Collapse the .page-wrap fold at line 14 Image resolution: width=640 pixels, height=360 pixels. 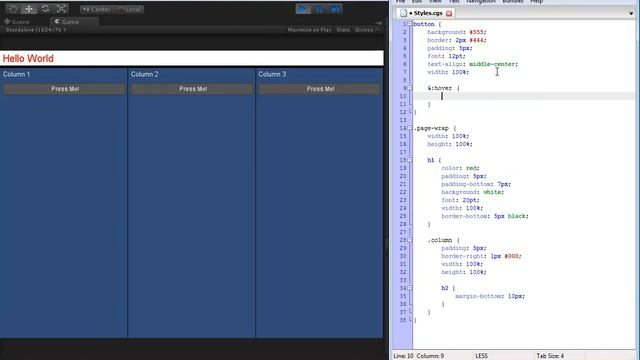tap(410, 128)
